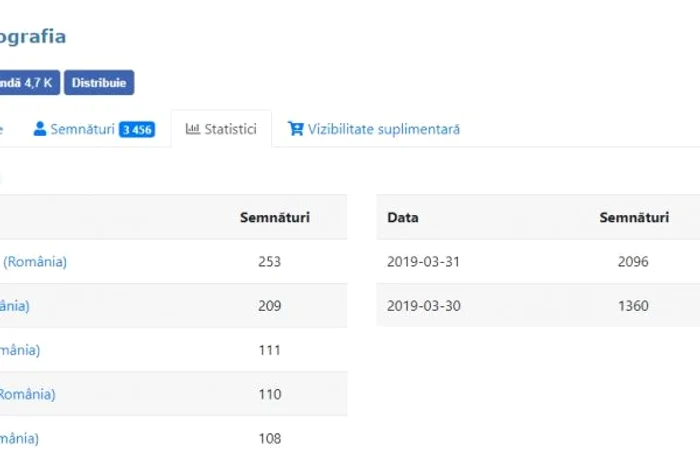Open the Semnături tab
Viewport: 700px width, 453px height.
coord(94,129)
